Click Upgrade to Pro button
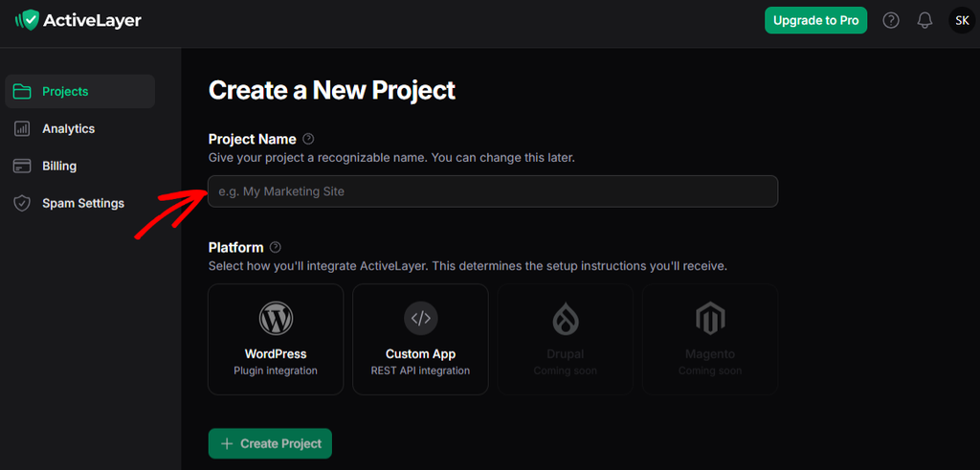The height and width of the screenshot is (470, 980). [x=815, y=21]
